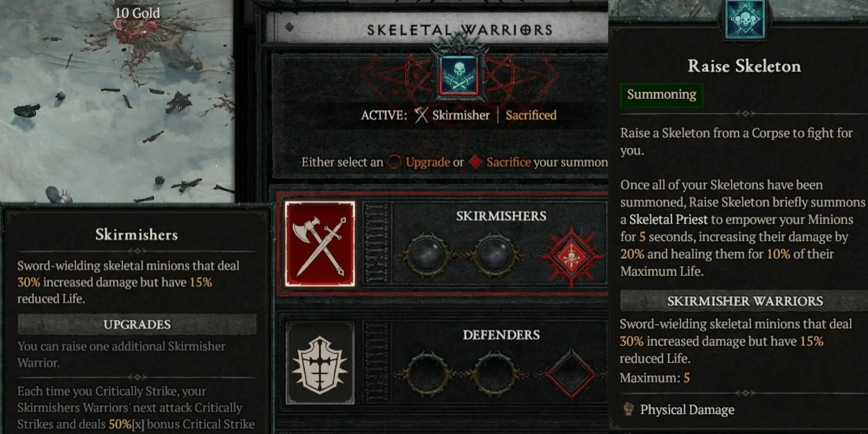Image resolution: width=868 pixels, height=434 pixels.
Task: Click the Summoning tag label
Action: [x=661, y=95]
